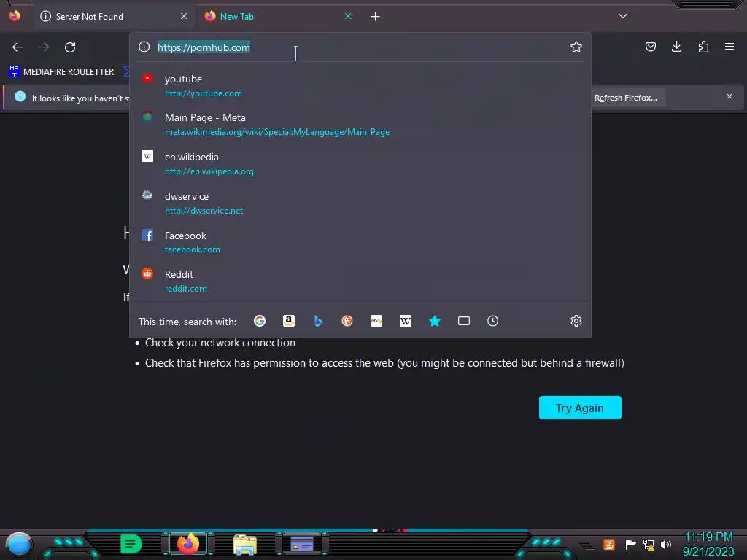The height and width of the screenshot is (560, 747).
Task: Close the Server Not Found tab
Action: coord(183,16)
